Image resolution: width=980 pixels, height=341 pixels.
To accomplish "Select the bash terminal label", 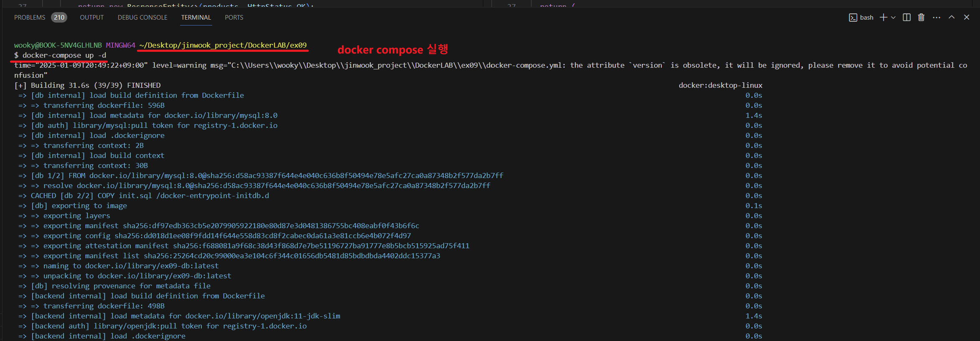I will [x=867, y=18].
